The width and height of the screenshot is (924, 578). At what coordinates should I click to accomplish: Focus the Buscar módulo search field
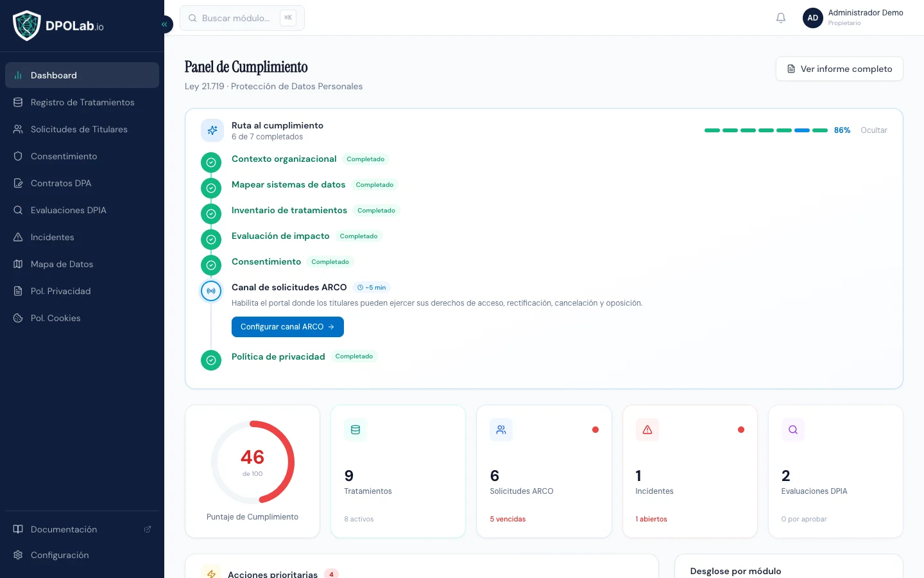pos(242,18)
